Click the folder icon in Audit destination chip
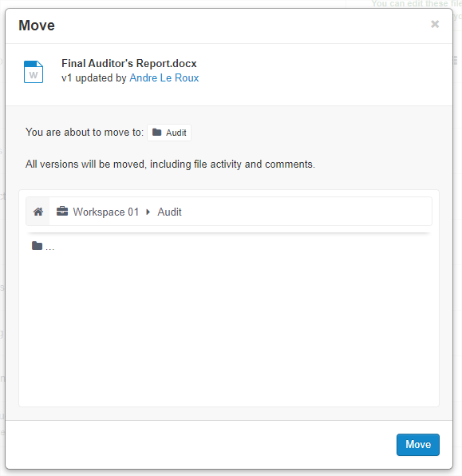 [157, 132]
